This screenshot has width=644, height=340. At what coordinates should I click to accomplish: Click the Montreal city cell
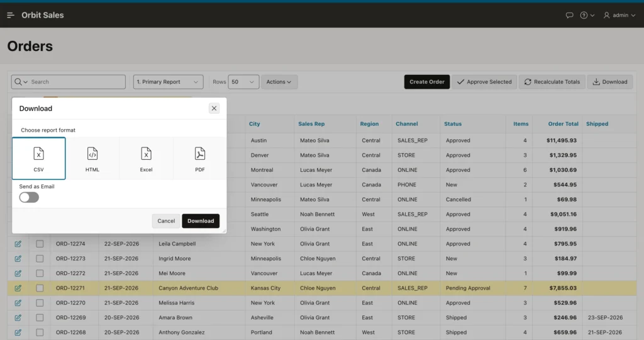click(262, 170)
